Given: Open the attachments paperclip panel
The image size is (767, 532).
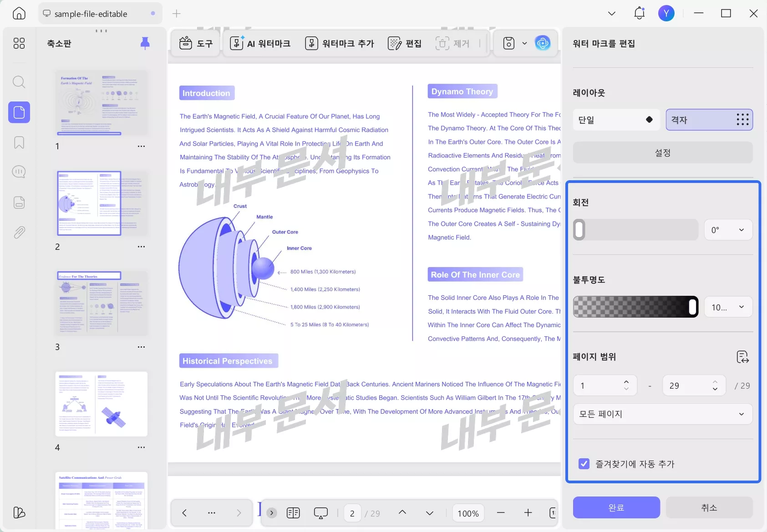Looking at the screenshot, I should pos(19,233).
